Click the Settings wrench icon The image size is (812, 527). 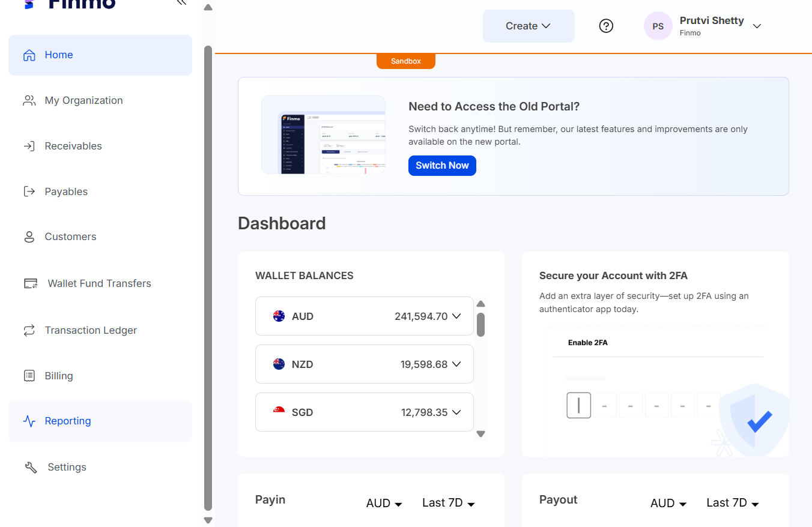tap(31, 467)
